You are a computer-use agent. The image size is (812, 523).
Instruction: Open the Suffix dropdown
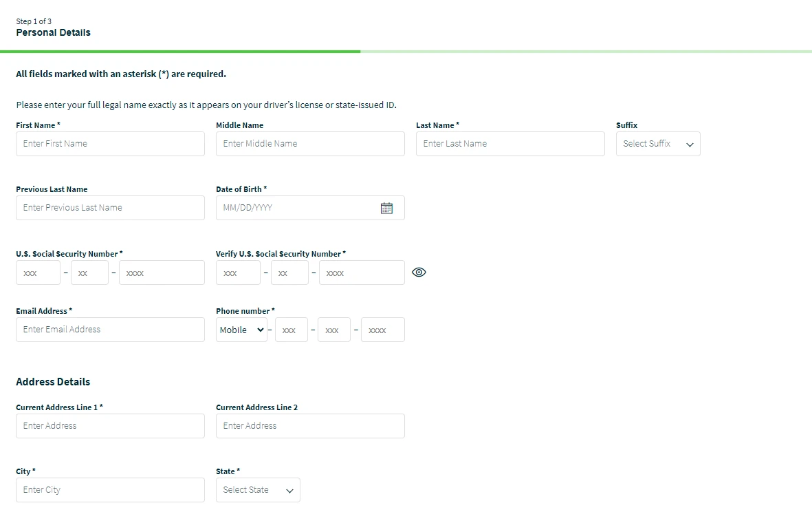(x=657, y=143)
